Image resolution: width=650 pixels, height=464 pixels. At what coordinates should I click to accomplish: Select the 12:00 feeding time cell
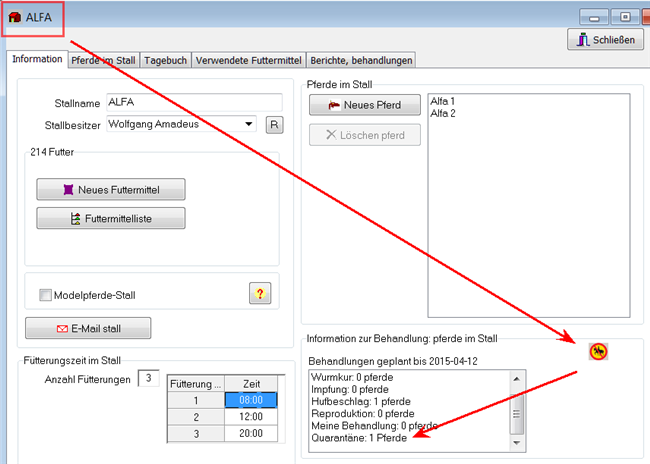[x=251, y=417]
